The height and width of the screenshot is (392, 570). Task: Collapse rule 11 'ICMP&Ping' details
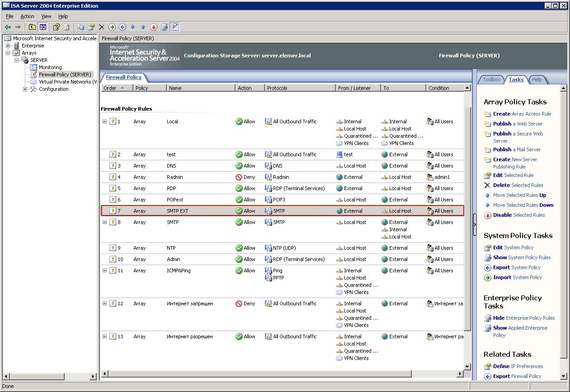(104, 271)
